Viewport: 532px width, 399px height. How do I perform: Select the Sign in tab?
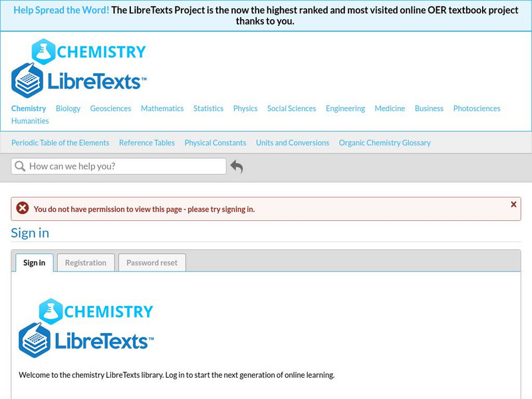click(34, 262)
